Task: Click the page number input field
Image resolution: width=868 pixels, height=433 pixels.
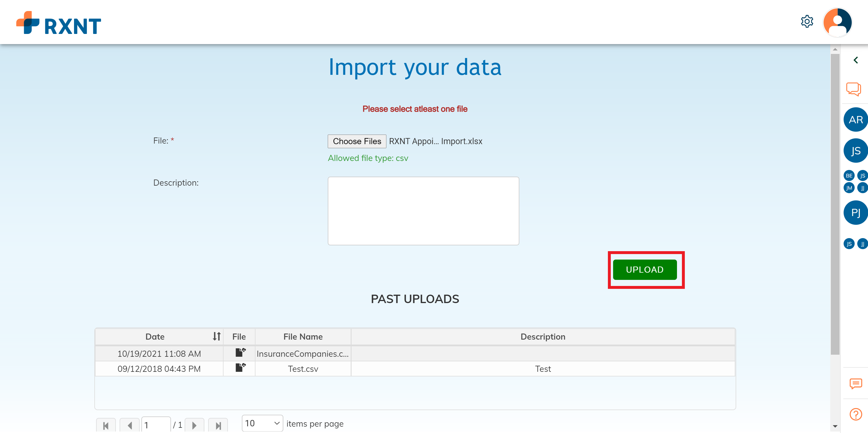Action: point(156,425)
